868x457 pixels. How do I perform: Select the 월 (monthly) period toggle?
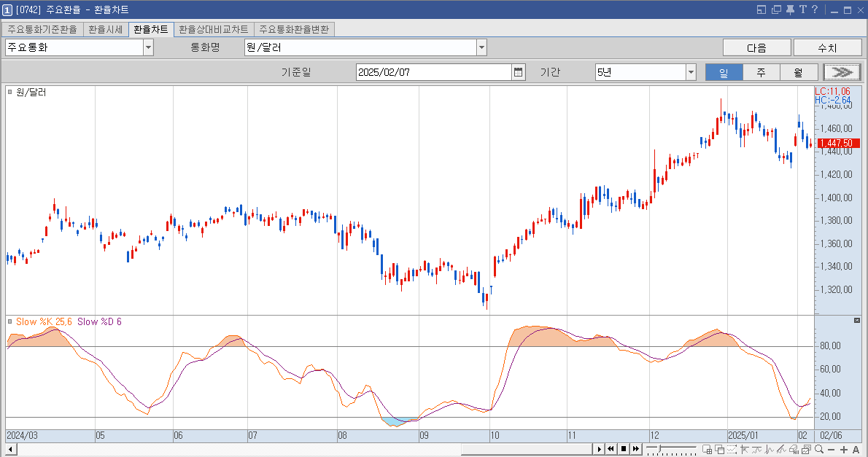point(798,72)
